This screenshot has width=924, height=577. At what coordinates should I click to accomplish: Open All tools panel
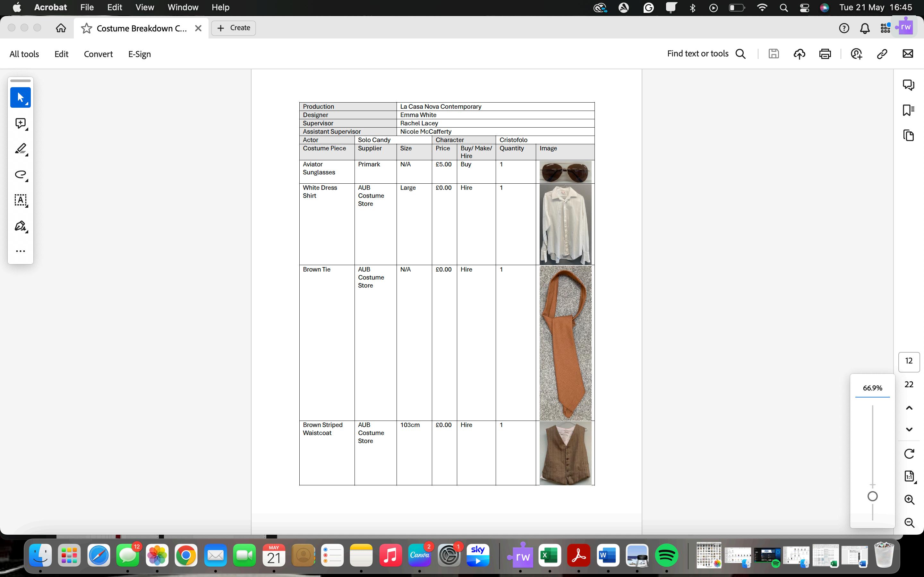(24, 54)
